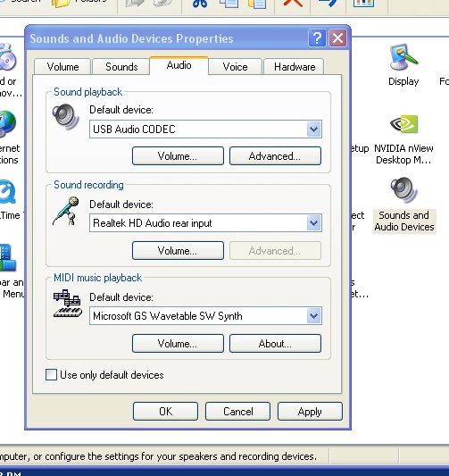Click the help question mark button
This screenshot has height=476, width=449.
[317, 38]
